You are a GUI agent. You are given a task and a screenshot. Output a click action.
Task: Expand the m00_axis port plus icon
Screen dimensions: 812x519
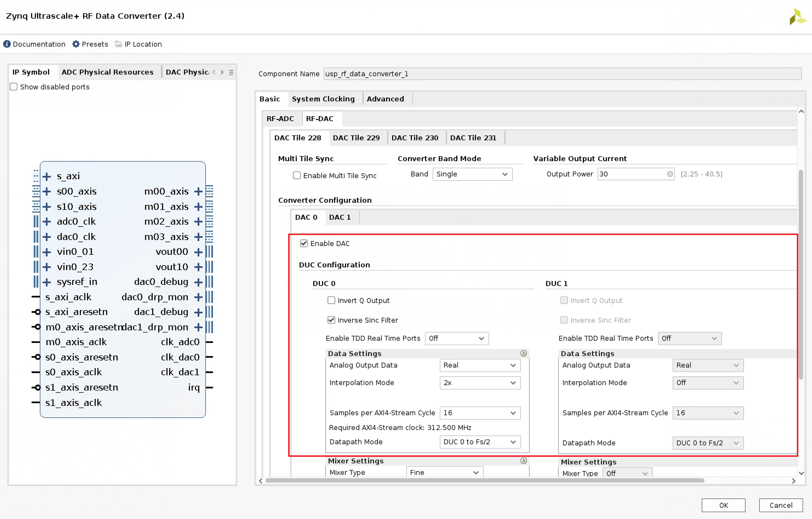(199, 191)
